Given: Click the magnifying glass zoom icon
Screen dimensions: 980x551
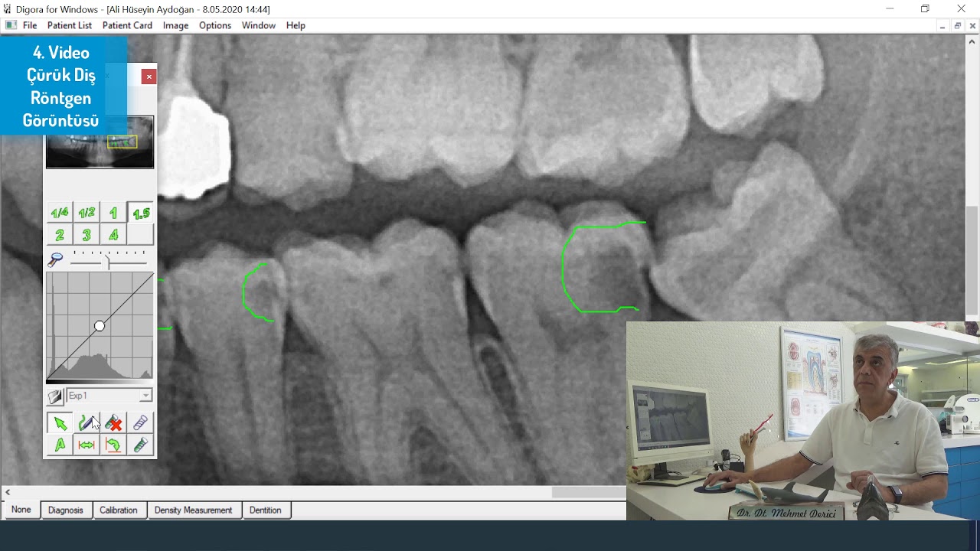Looking at the screenshot, I should pyautogui.click(x=55, y=260).
